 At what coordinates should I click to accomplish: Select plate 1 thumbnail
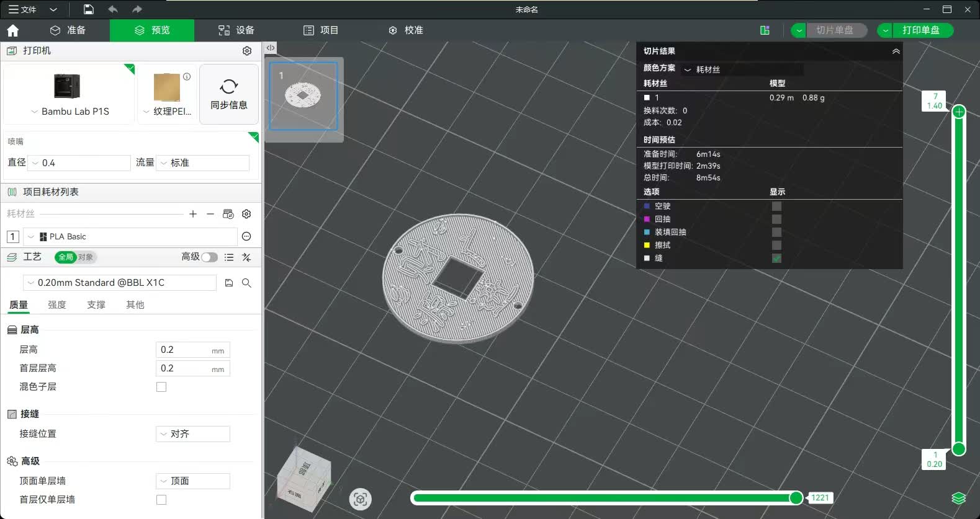pyautogui.click(x=303, y=96)
